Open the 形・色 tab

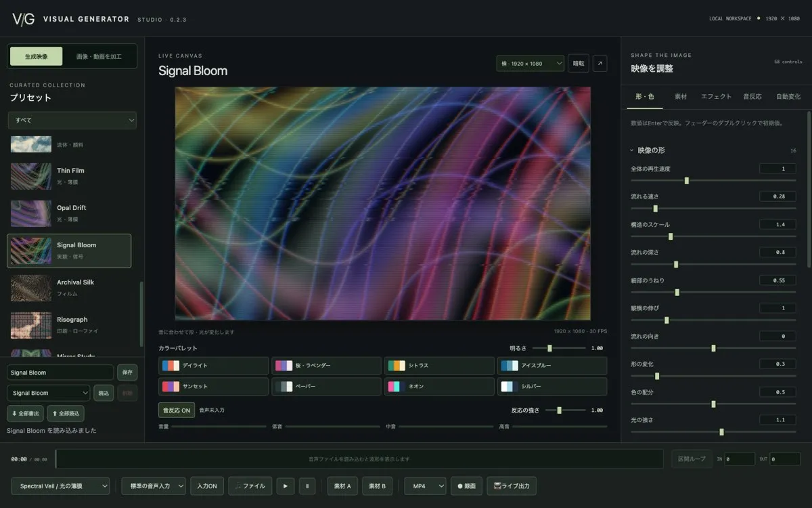point(645,97)
